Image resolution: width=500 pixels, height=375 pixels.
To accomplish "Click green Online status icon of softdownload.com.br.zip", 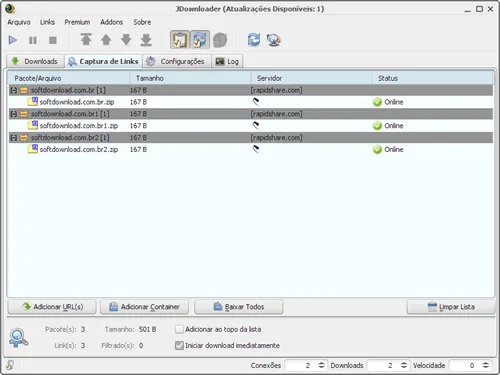I will pos(377,102).
